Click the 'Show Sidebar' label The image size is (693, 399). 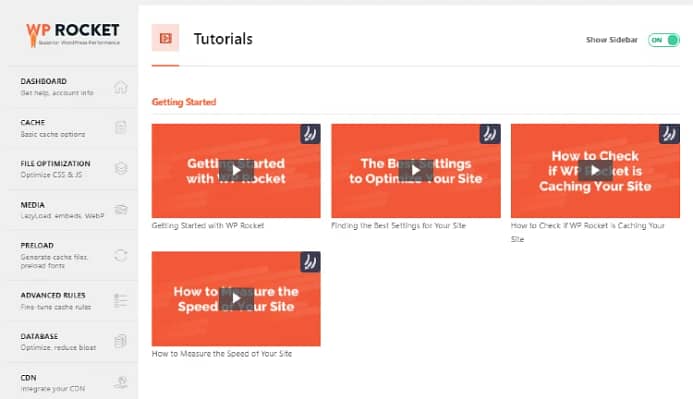point(612,40)
